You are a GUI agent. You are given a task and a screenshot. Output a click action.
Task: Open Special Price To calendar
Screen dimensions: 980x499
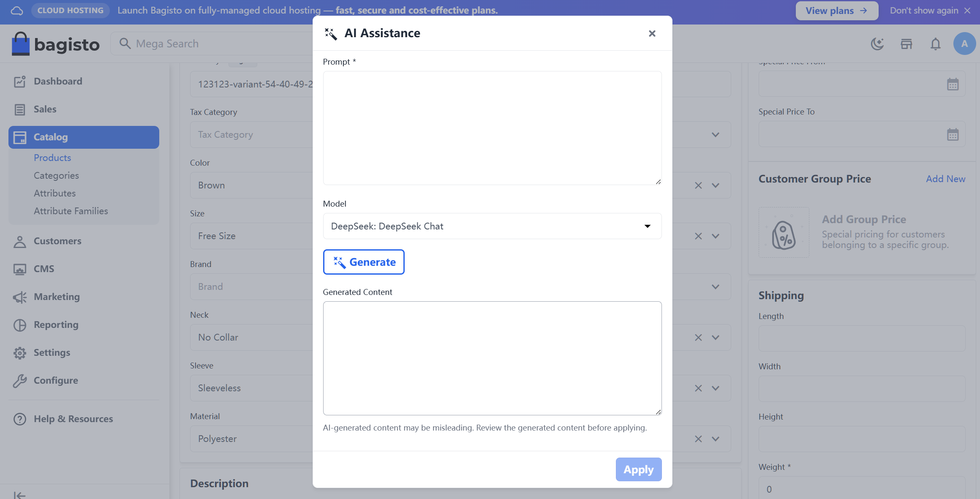953,134
